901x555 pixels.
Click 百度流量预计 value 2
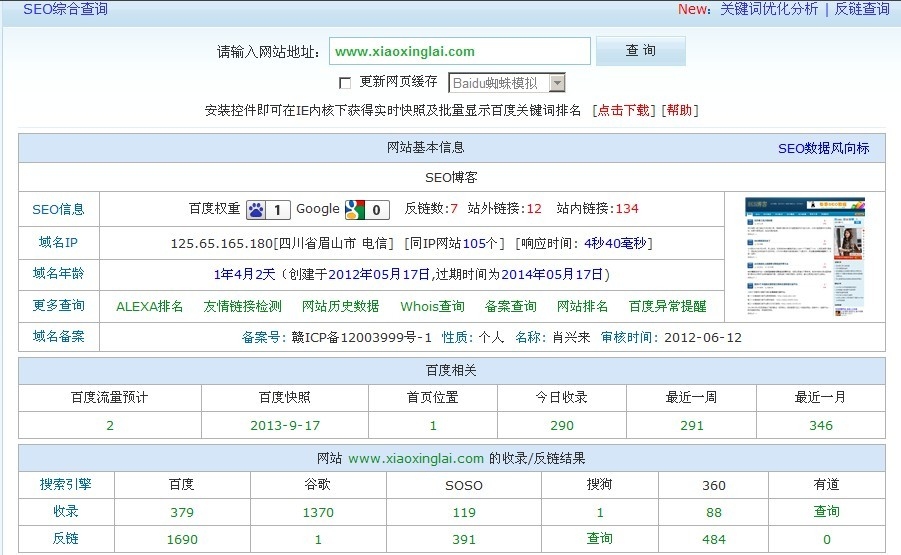click(110, 425)
